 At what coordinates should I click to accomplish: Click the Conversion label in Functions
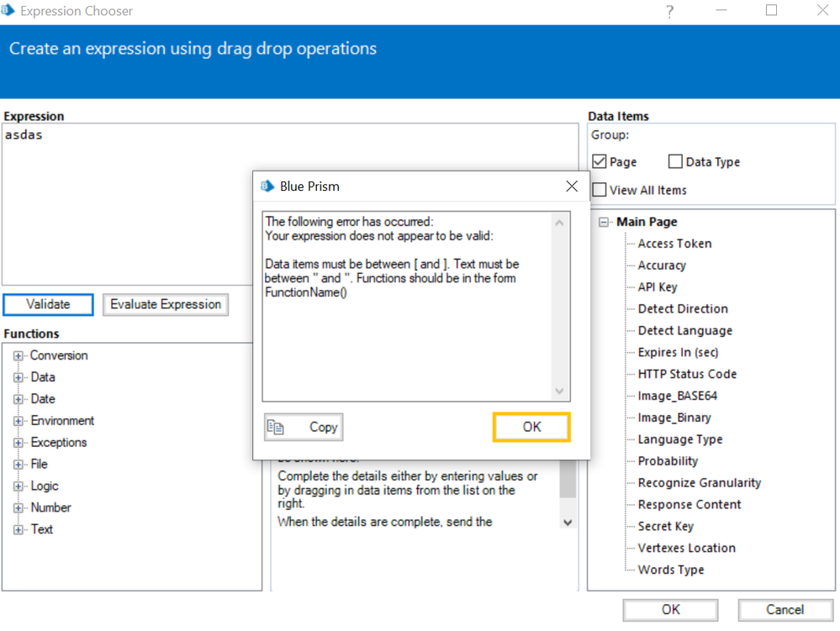59,356
